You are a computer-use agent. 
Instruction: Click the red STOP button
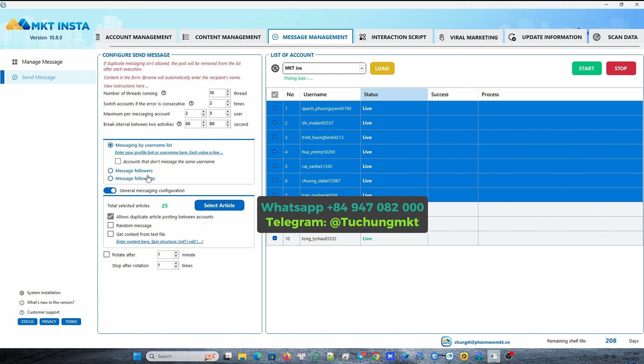(621, 68)
